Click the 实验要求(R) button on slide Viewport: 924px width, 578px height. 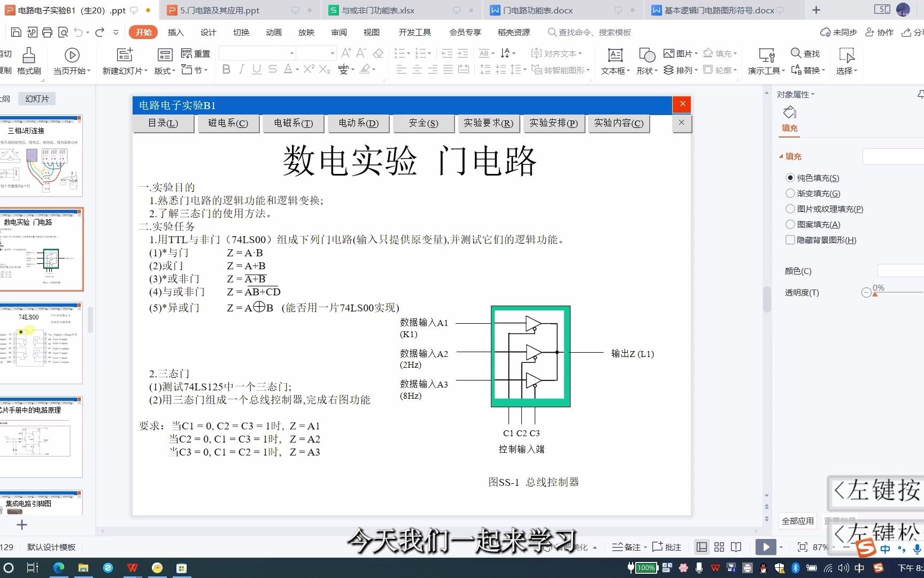point(488,123)
